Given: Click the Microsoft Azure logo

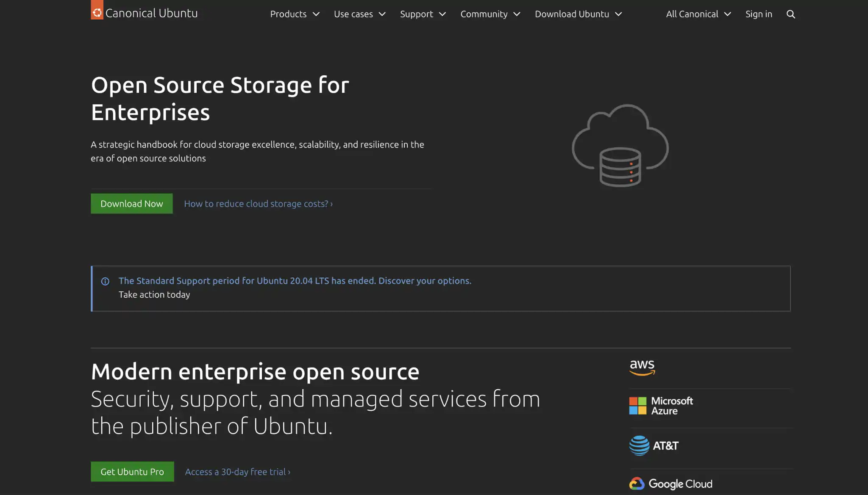Looking at the screenshot, I should pos(661,406).
